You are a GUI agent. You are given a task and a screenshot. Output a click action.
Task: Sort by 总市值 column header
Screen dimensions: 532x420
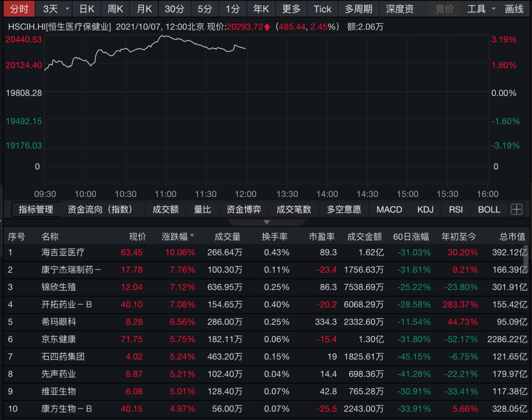coord(512,236)
